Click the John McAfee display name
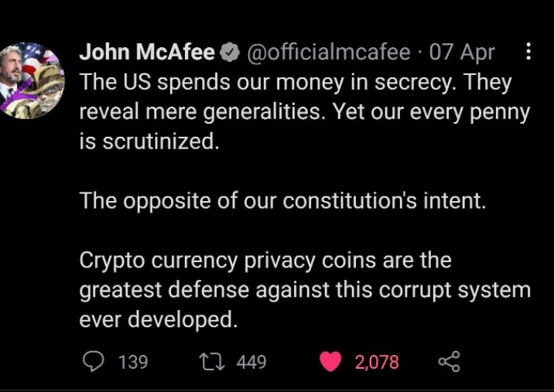This screenshot has width=554, height=392. click(147, 53)
